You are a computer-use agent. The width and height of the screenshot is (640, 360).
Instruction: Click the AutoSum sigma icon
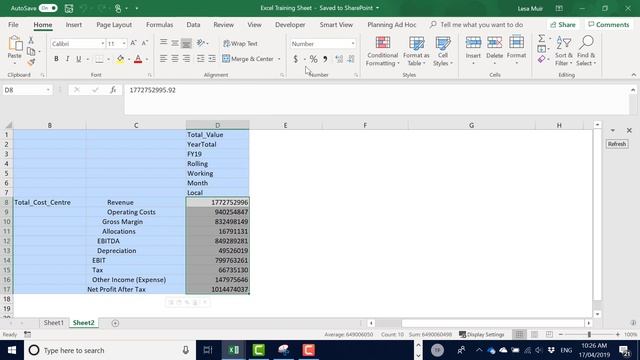(542, 39)
